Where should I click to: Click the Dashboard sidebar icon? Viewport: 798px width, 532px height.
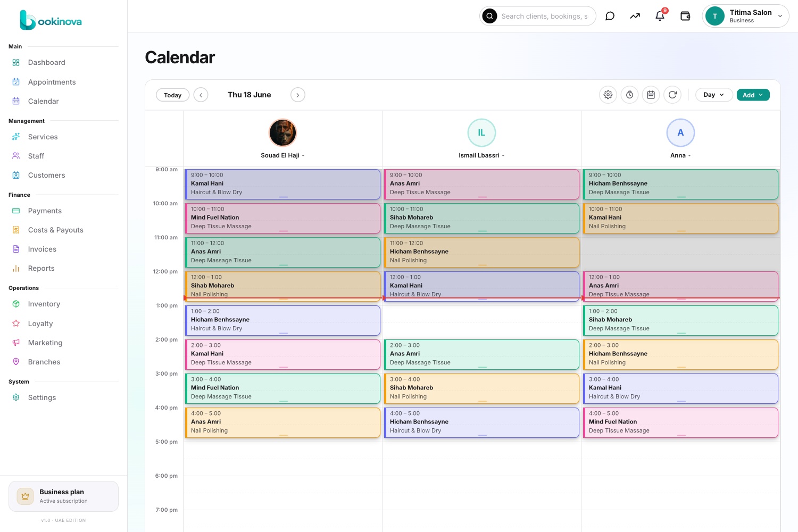click(16, 62)
